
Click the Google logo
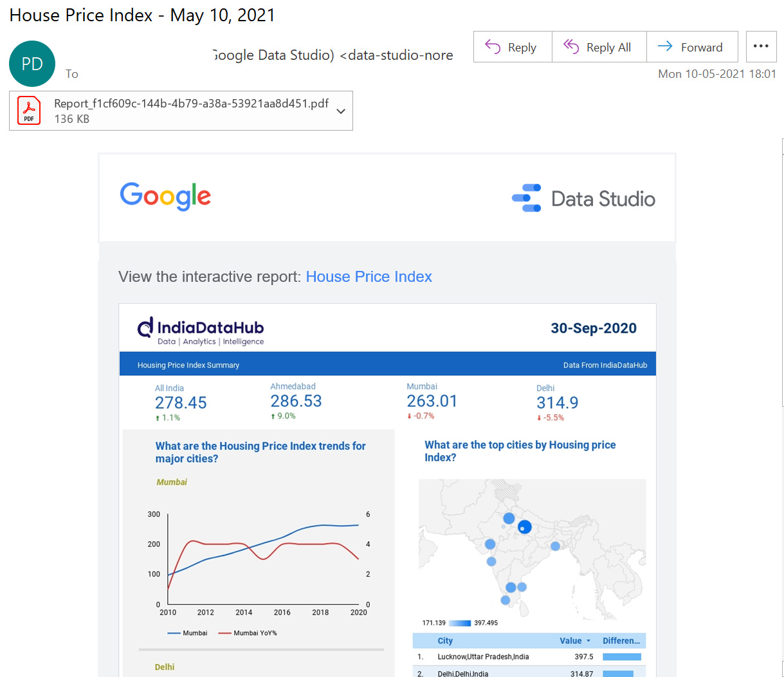point(165,196)
